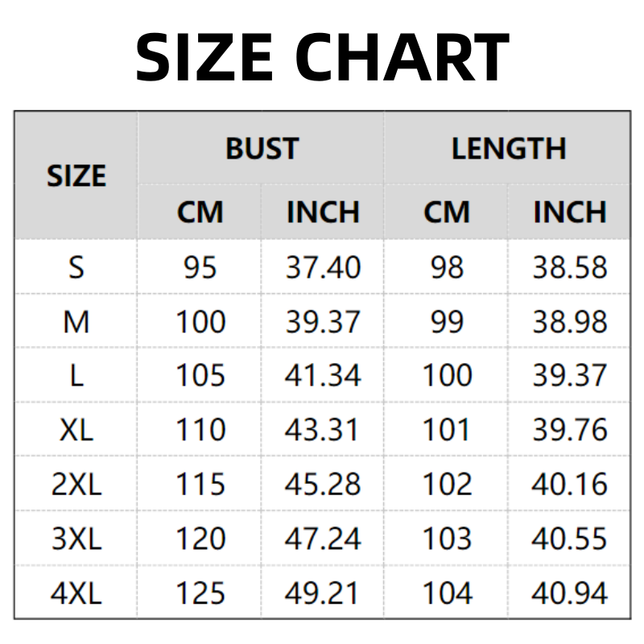The width and height of the screenshot is (644, 644).
Task: Click the CM subheader under BUST
Action: 200,213
